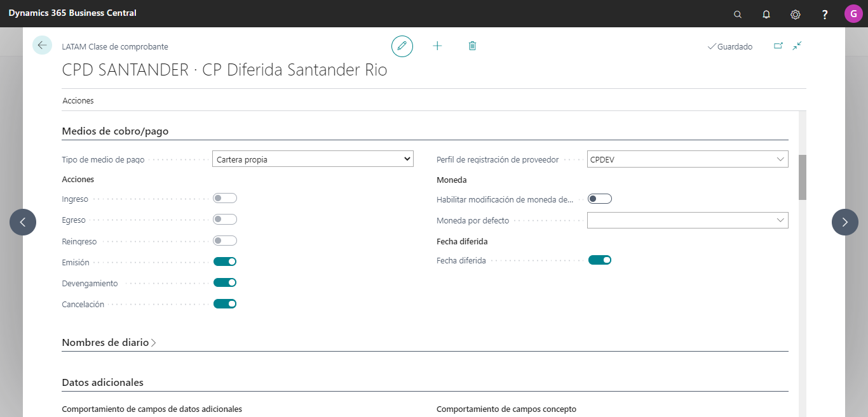Open the settings gear
Viewport: 868px width, 417px height.
click(795, 14)
